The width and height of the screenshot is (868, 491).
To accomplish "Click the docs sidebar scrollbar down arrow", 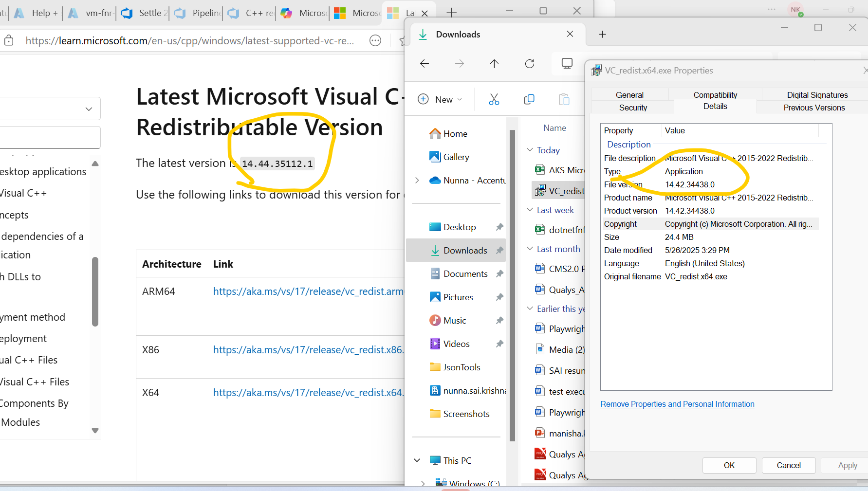I will (95, 431).
